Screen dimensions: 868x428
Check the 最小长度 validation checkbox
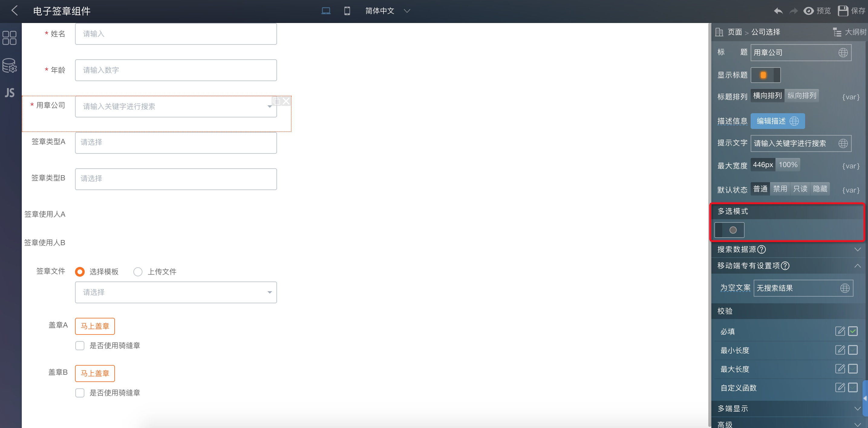853,350
